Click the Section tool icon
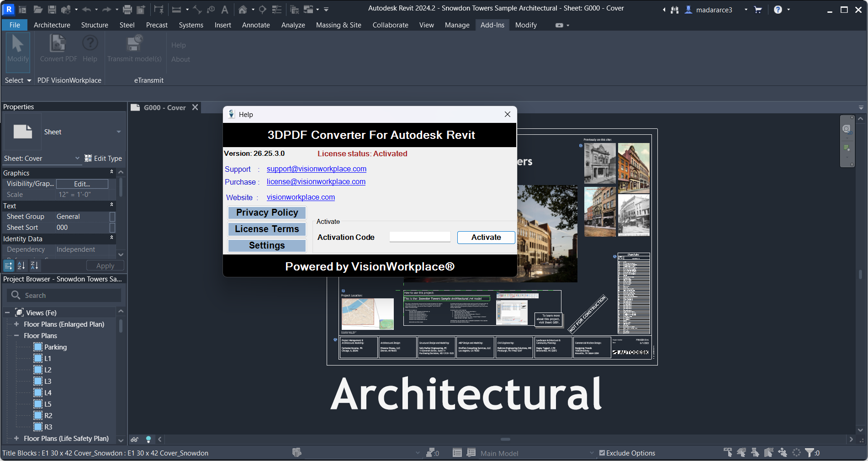Image resolution: width=868 pixels, height=461 pixels. point(263,9)
